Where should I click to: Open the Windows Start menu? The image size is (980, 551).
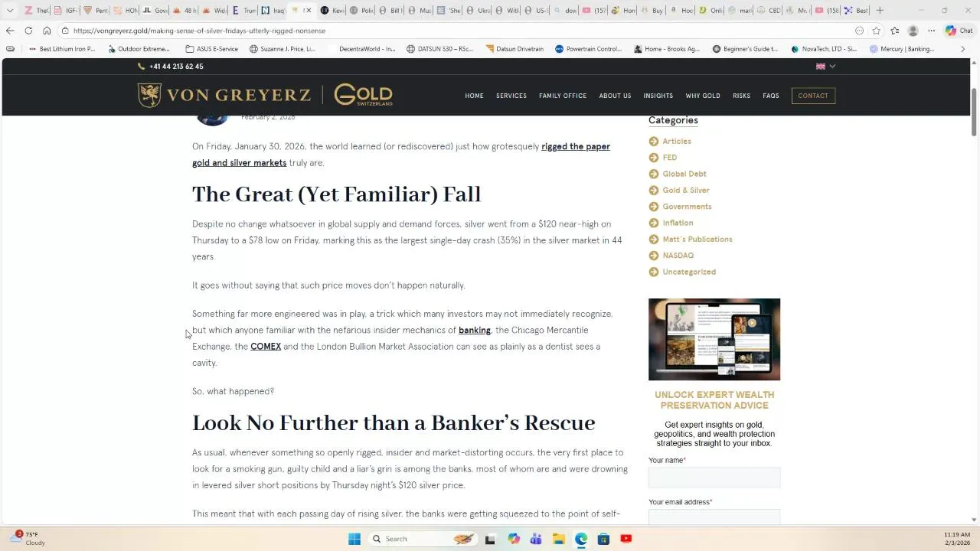tap(354, 539)
